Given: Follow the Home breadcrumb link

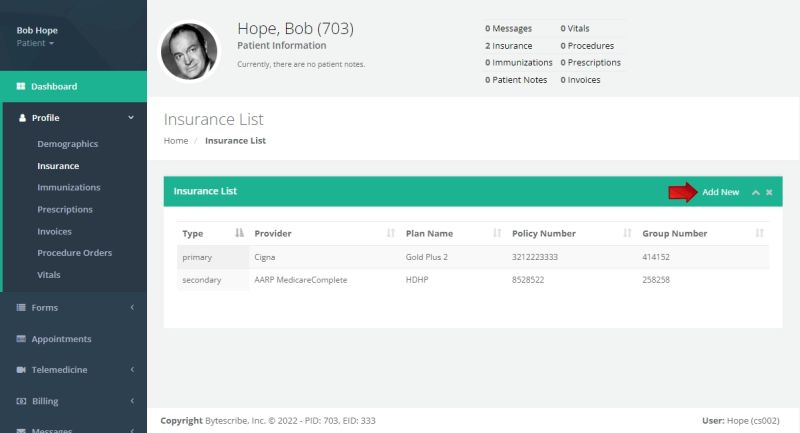Looking at the screenshot, I should (176, 141).
